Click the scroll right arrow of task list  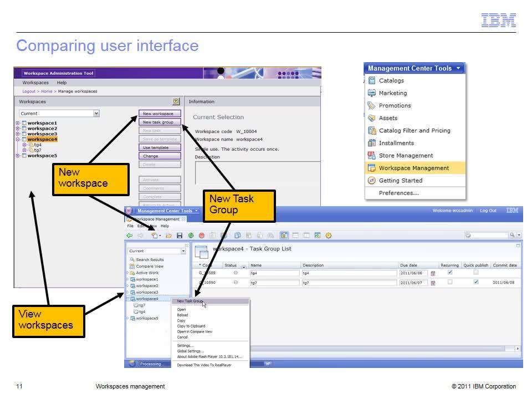[518, 349]
